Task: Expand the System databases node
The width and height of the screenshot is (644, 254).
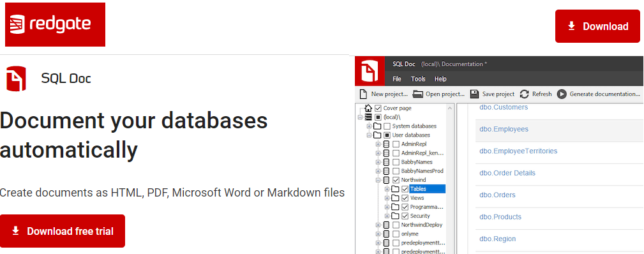Action: [x=370, y=126]
